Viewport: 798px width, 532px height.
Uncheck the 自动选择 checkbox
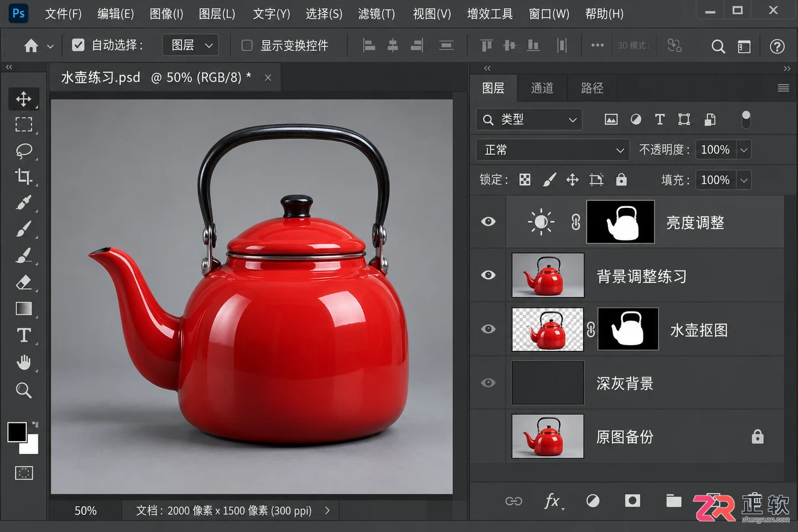pyautogui.click(x=78, y=45)
